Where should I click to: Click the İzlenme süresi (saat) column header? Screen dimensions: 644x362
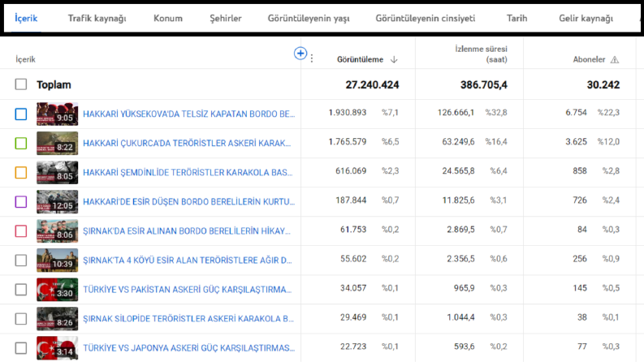tap(481, 54)
